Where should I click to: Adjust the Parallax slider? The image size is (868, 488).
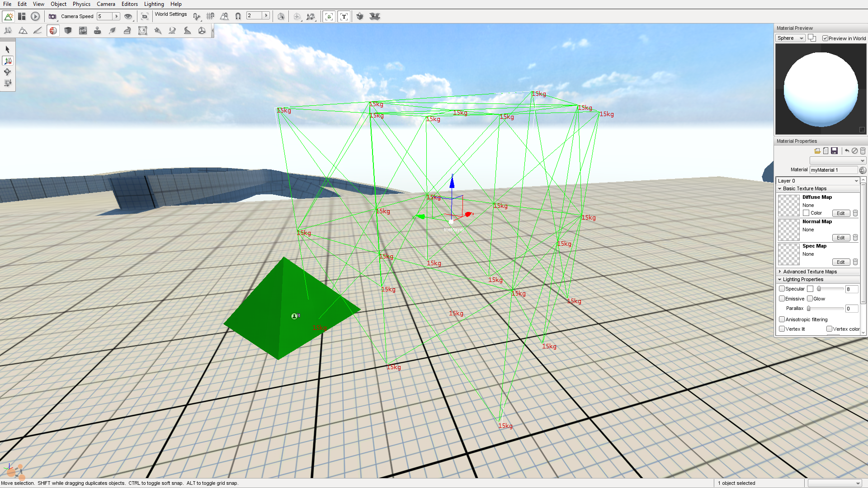(826, 309)
